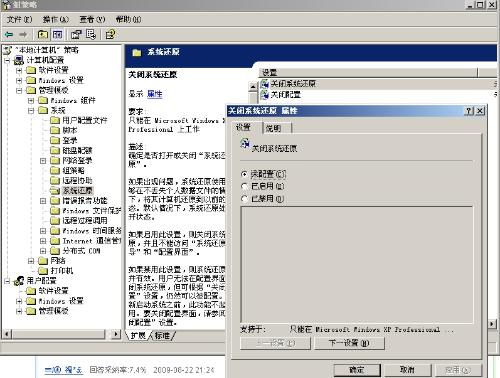Image resolution: width=500 pixels, height=378 pixels.
Task: Collapse the 用户配置 tree node
Action: (7, 281)
